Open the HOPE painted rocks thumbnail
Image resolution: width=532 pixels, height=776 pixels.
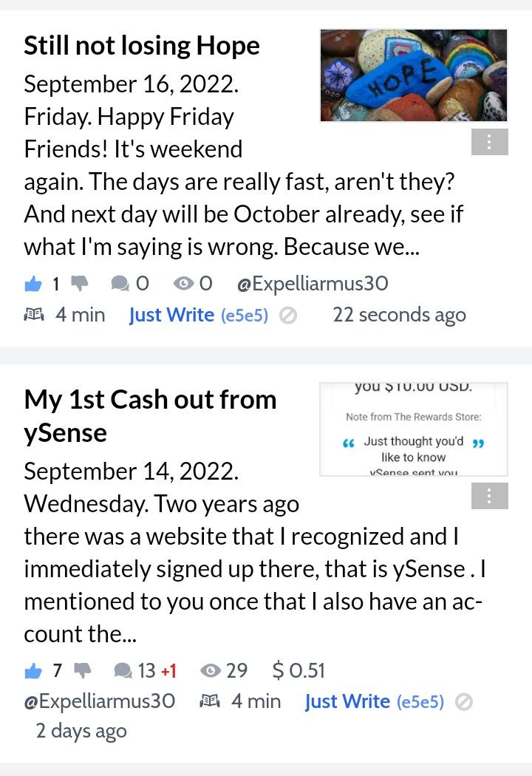414,75
